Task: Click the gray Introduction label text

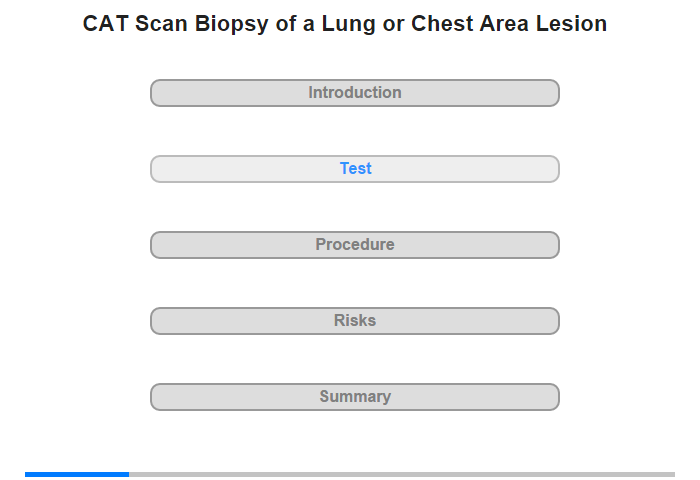Action: [355, 92]
